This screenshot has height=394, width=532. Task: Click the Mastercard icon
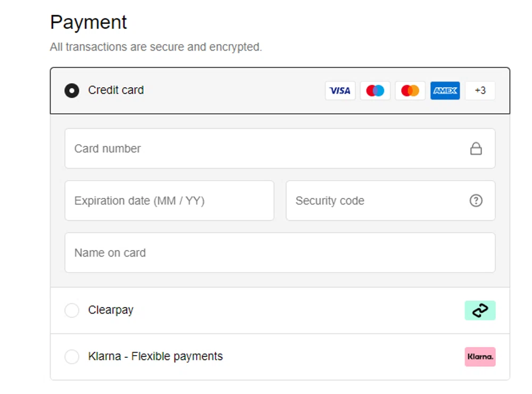click(410, 91)
